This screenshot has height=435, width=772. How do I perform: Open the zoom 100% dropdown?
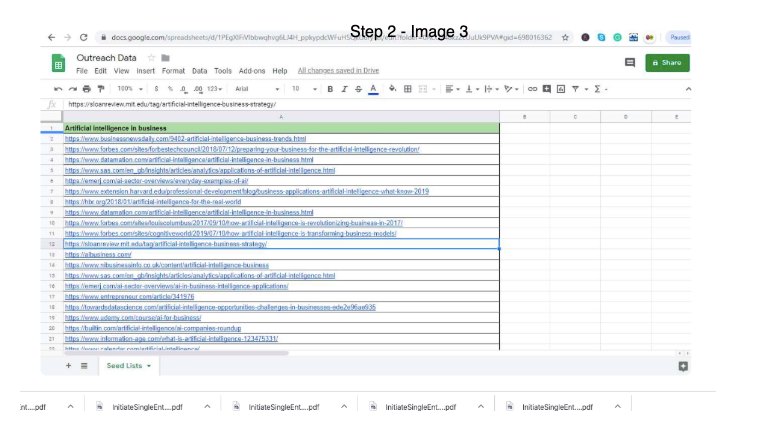pos(130,89)
